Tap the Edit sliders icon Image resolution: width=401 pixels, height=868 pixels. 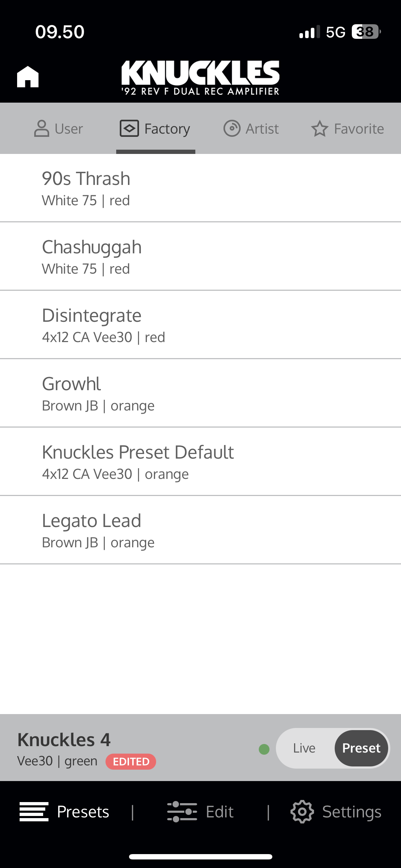(182, 812)
